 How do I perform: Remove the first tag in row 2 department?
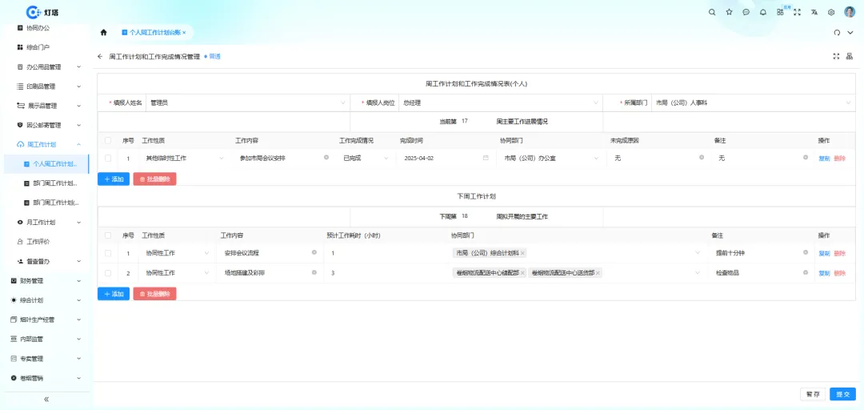tap(522, 273)
